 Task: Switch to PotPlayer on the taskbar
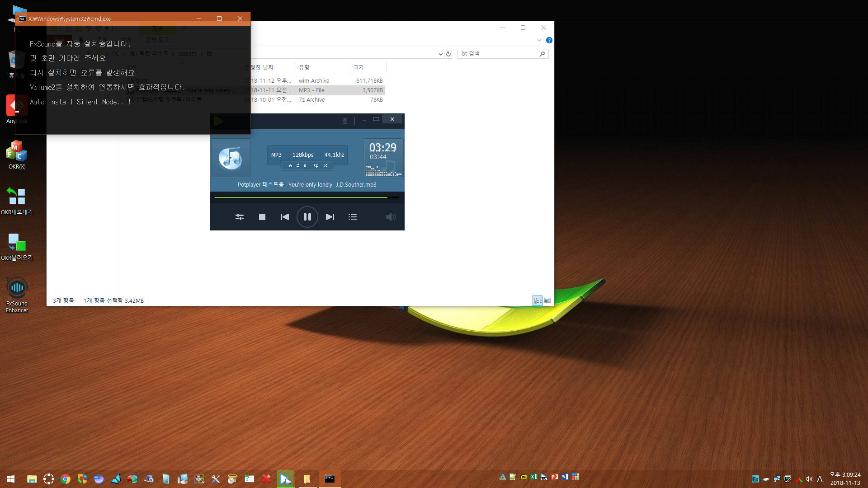click(x=285, y=479)
